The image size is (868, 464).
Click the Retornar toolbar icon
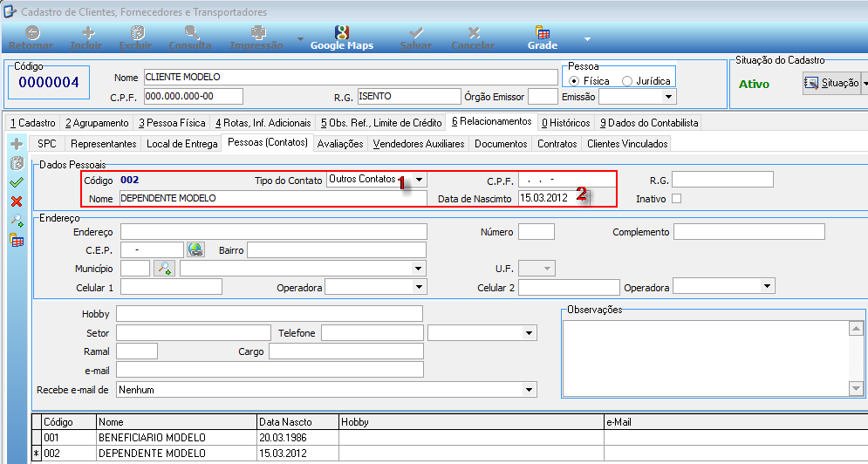32,33
